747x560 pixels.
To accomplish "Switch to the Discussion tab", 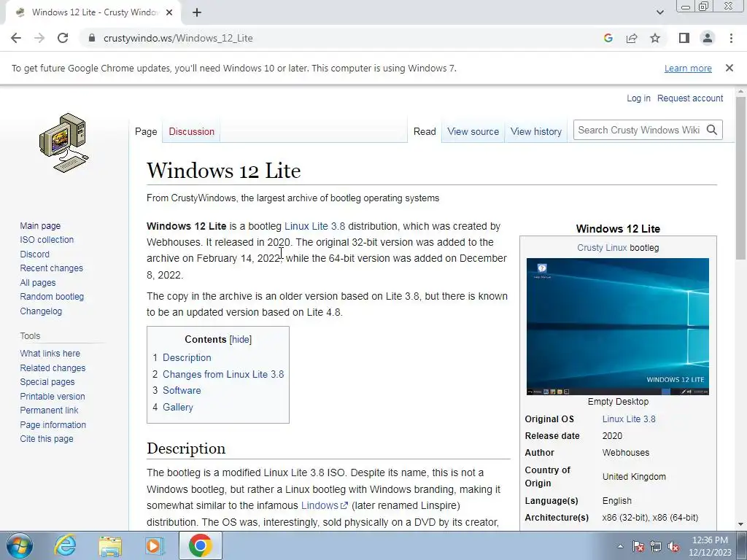I will coord(192,132).
